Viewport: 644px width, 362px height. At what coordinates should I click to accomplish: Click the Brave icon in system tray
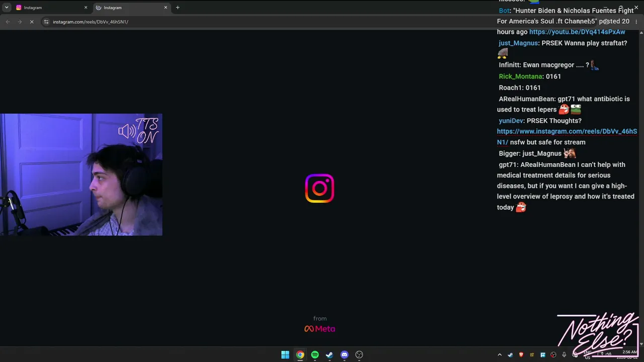pos(521,355)
